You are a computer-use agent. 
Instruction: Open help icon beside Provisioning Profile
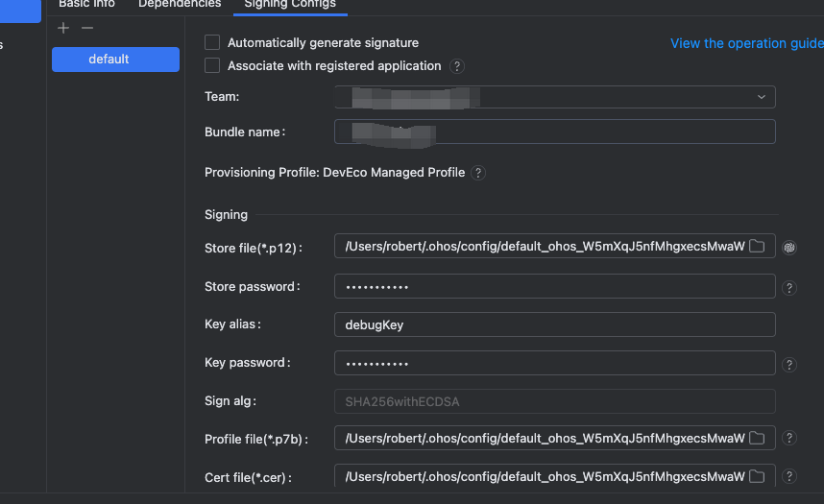pyautogui.click(x=477, y=173)
